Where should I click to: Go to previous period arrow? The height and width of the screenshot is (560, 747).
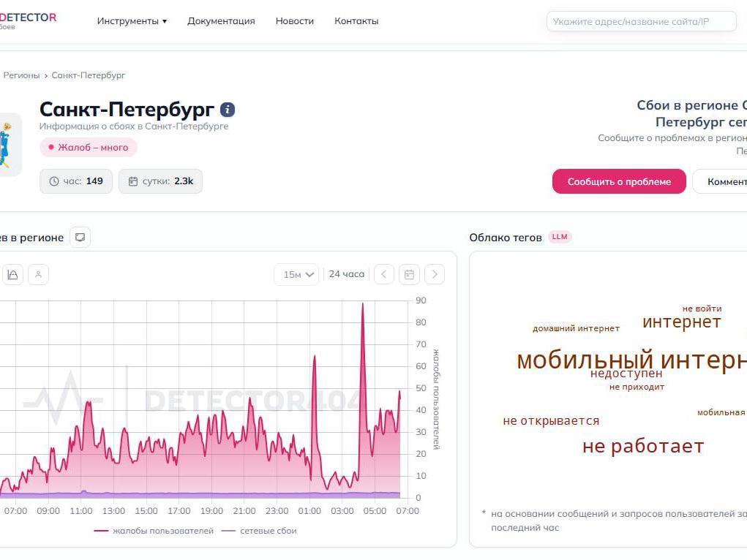[x=384, y=275]
